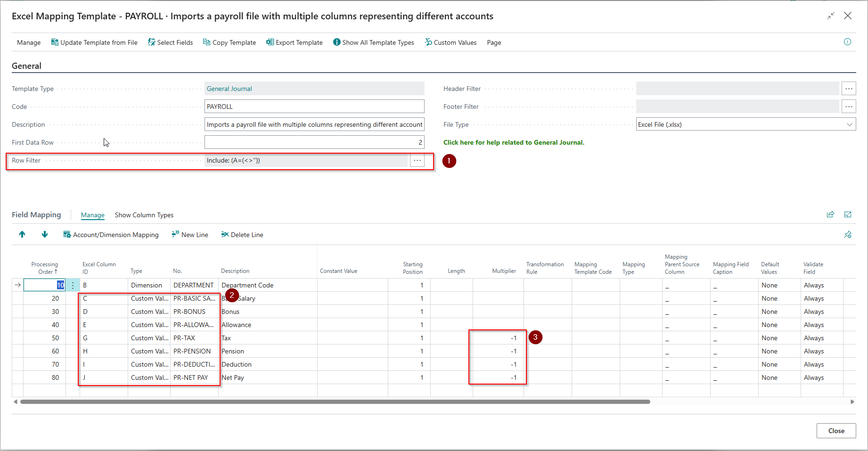Click the Share icon on Field Mapping
Viewport: 868px width, 451px height.
click(x=830, y=214)
